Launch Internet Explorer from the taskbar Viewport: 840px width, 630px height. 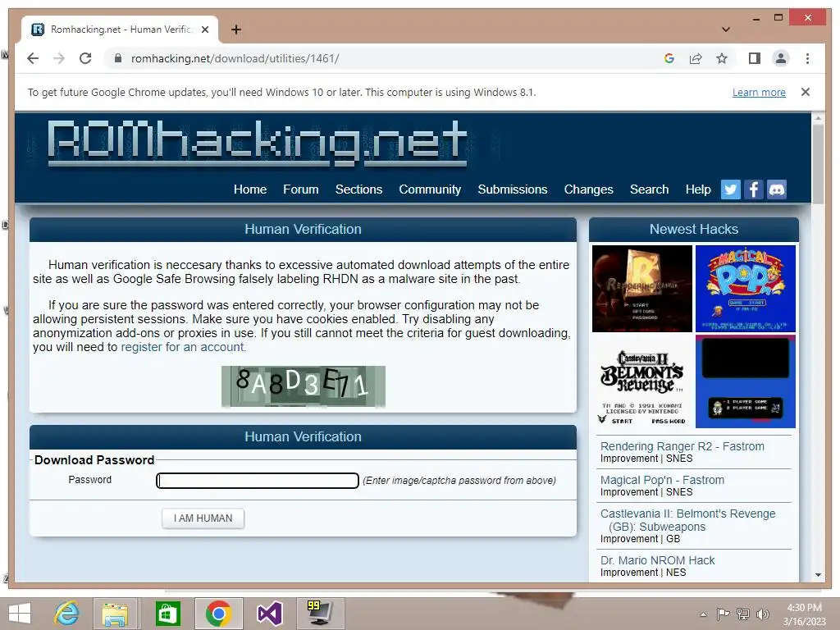click(x=67, y=614)
